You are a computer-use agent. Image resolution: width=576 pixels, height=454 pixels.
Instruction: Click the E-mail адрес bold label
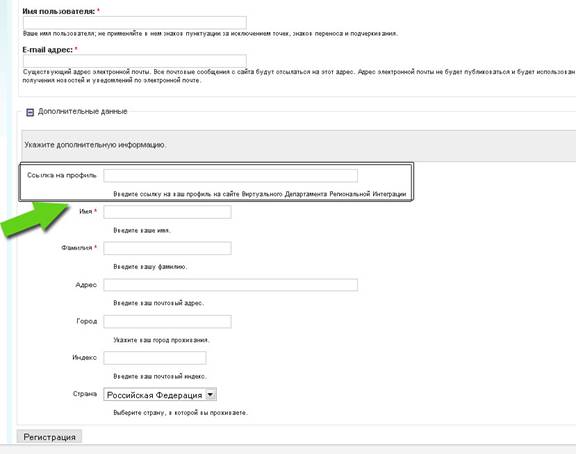pyautogui.click(x=48, y=50)
